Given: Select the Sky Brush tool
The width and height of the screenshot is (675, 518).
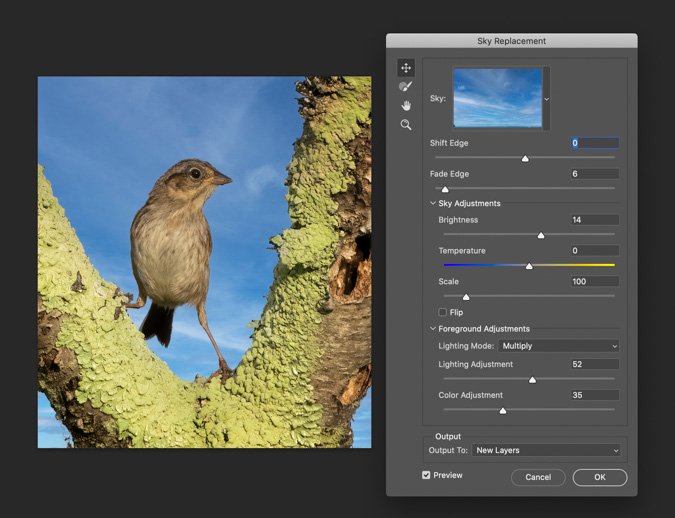Looking at the screenshot, I should 406,87.
